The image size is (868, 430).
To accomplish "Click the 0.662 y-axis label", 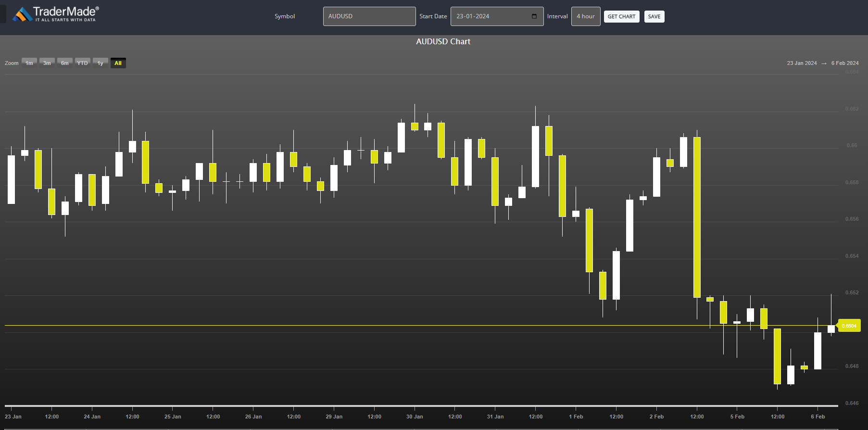I will 852,109.
